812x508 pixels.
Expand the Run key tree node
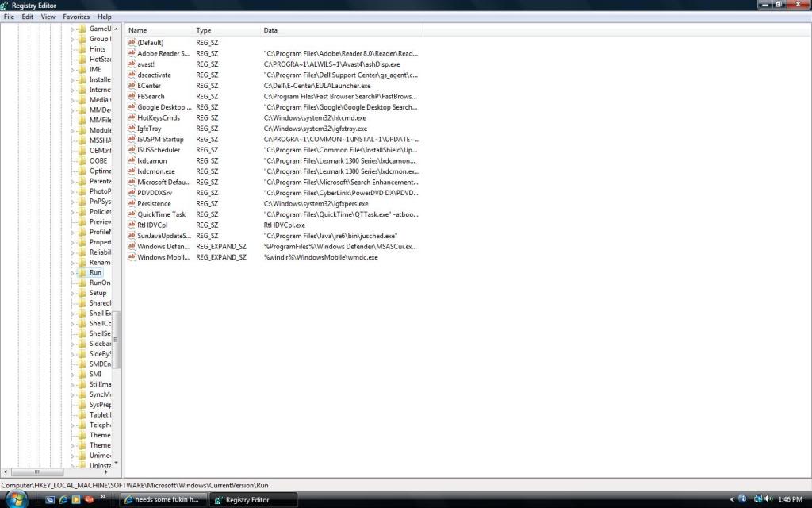coord(72,273)
